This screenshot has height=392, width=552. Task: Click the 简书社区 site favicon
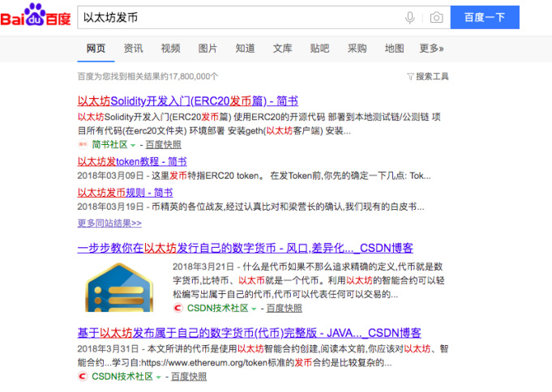83,144
